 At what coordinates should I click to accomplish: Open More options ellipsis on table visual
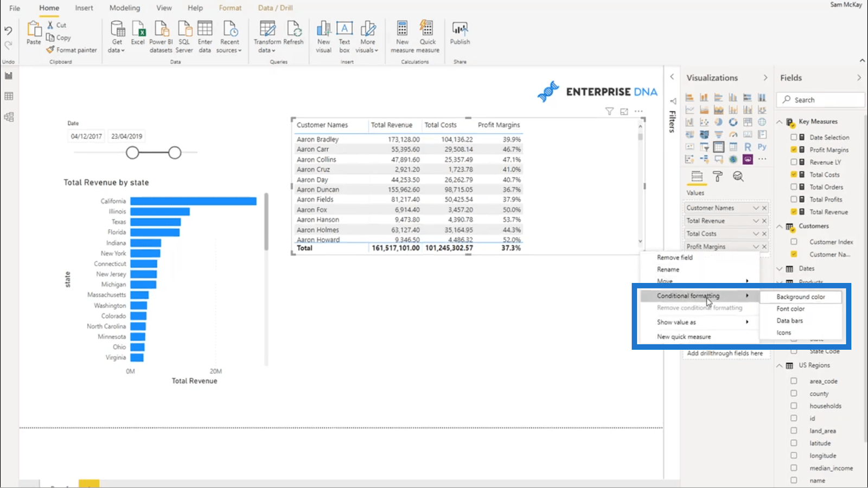point(639,111)
